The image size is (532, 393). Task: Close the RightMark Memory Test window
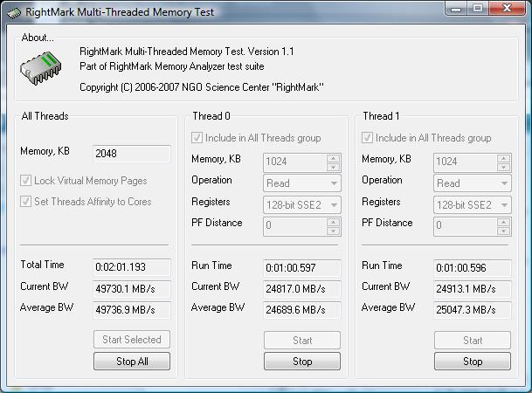tap(508, 8)
